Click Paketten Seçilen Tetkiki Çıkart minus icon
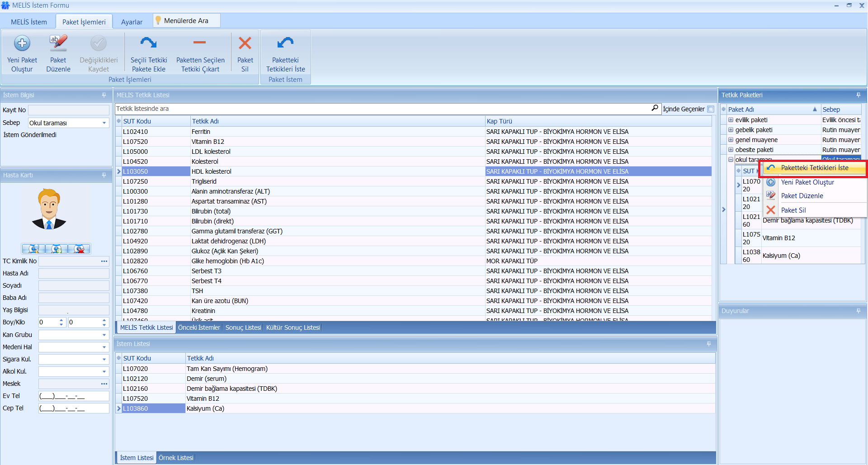 199,43
